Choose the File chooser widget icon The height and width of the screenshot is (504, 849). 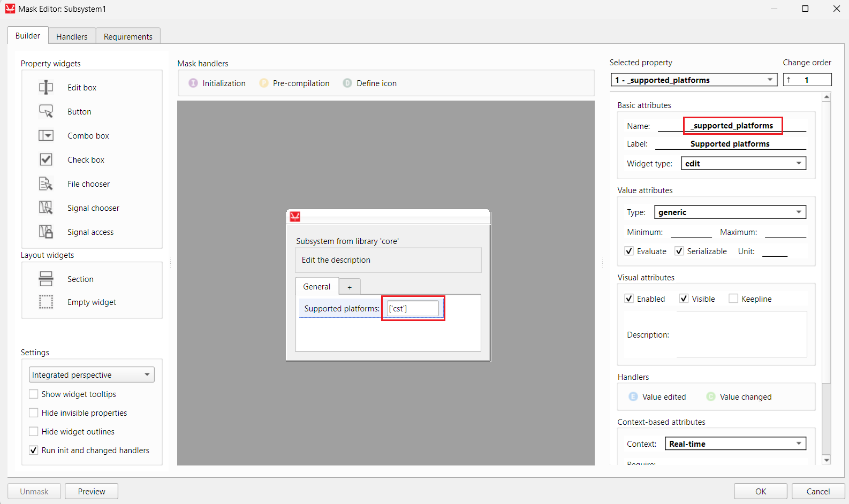46,184
